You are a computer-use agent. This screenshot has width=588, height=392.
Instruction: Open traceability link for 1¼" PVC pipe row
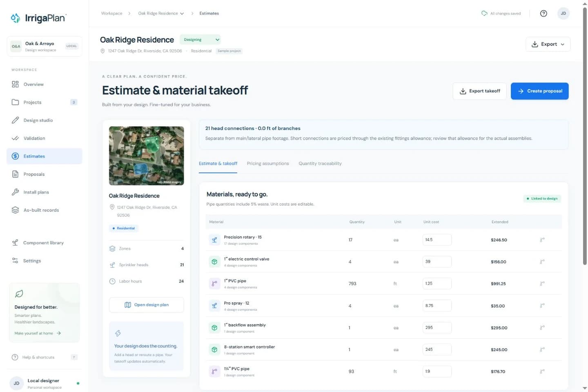click(x=542, y=372)
